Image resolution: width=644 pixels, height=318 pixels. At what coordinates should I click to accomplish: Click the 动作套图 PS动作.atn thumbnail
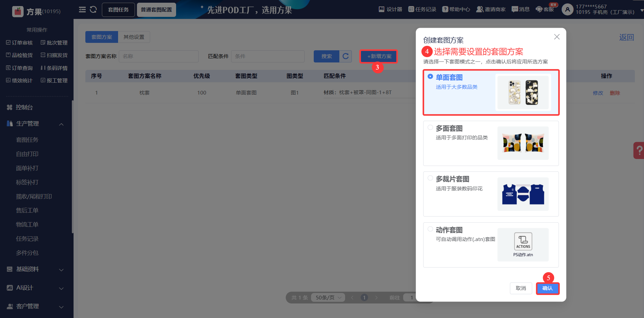coord(523,245)
